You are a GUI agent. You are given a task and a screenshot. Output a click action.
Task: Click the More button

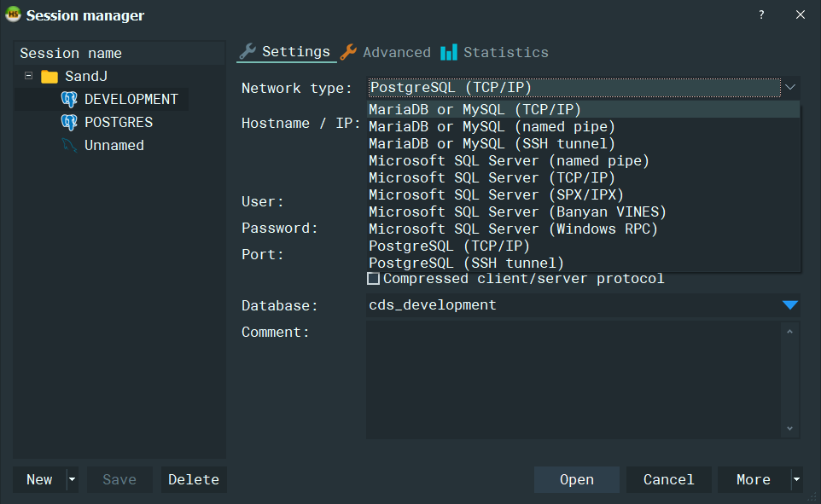click(754, 479)
